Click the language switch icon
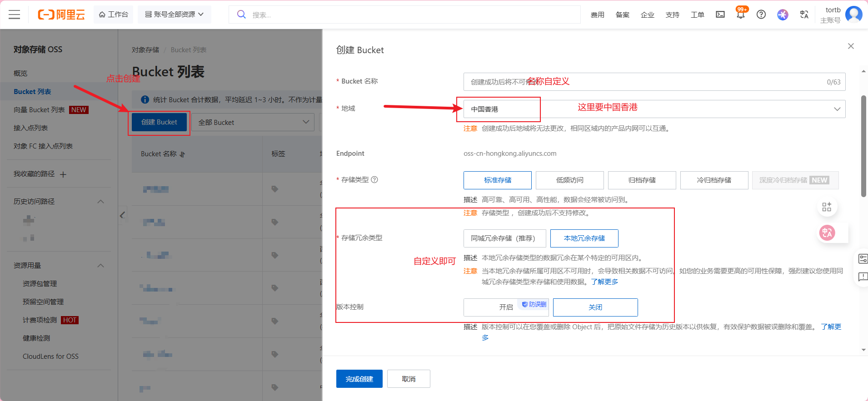Image resolution: width=868 pixels, height=401 pixels. [x=804, y=15]
